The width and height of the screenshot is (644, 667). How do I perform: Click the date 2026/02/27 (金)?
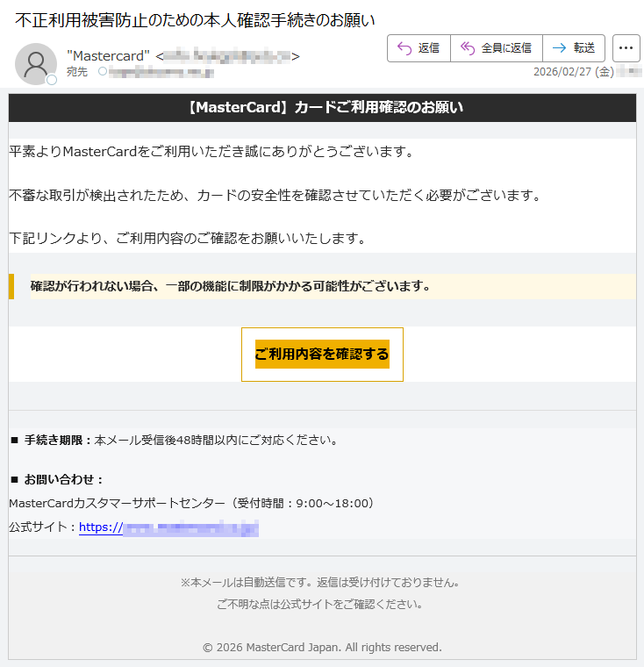(x=574, y=71)
